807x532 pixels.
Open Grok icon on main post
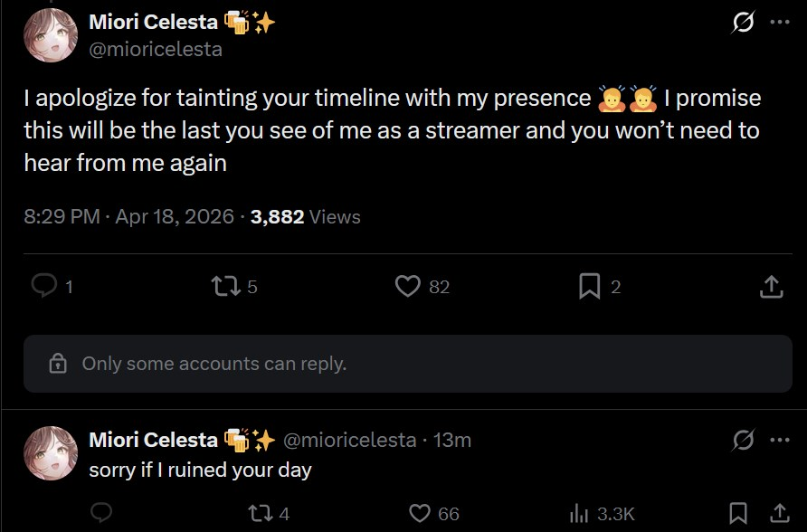click(x=742, y=24)
